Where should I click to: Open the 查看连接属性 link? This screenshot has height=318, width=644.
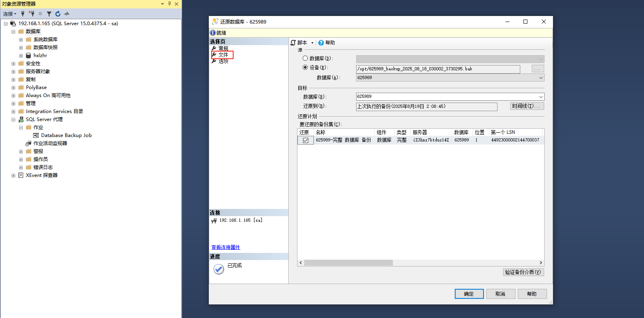pos(226,247)
